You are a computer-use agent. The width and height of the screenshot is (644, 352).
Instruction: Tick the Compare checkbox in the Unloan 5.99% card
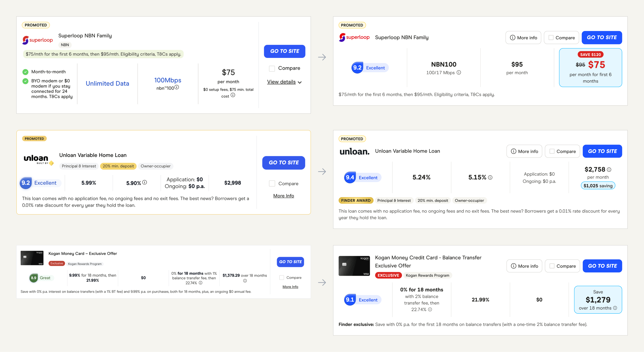[x=272, y=184]
